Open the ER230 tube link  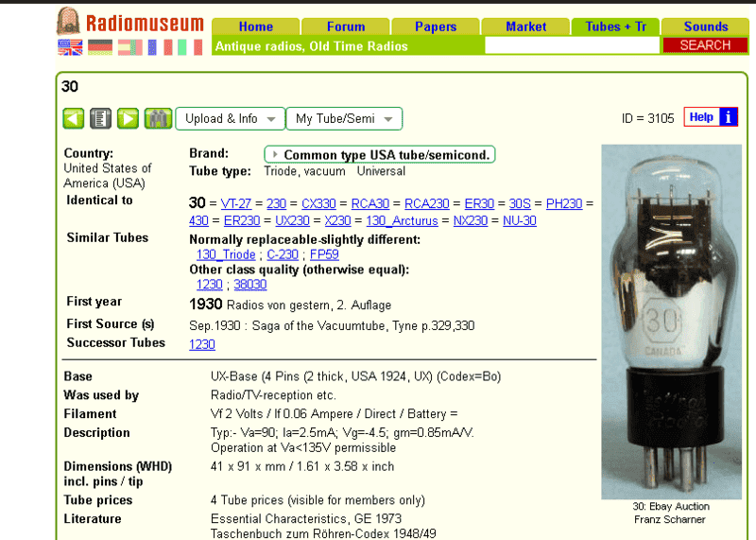pos(242,220)
